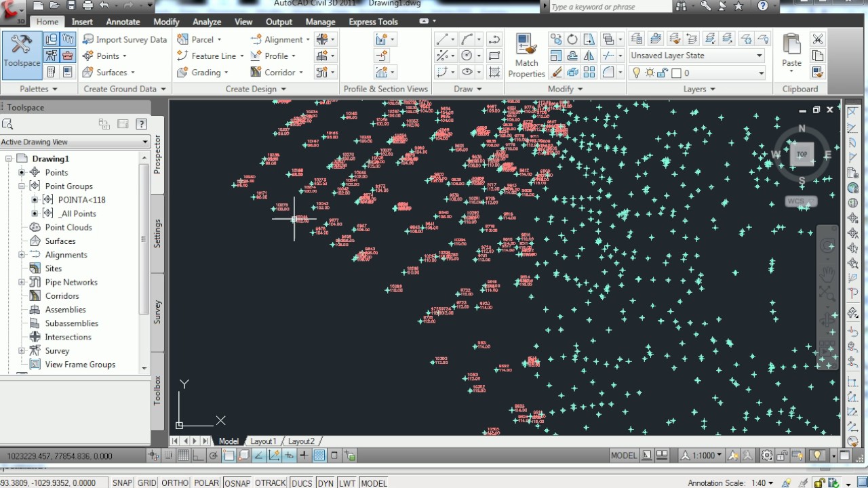Click the Profile View creation icon
The height and width of the screenshot is (488, 868).
coord(381,39)
